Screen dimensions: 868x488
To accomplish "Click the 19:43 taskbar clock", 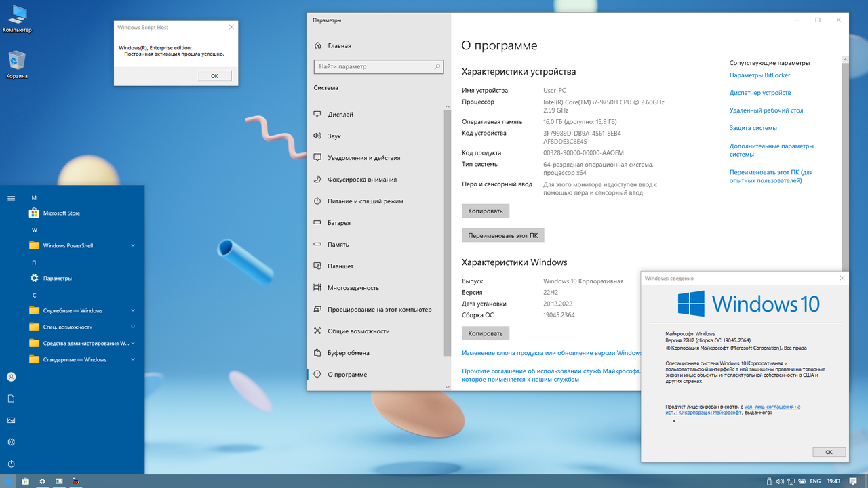I will pyautogui.click(x=834, y=481).
